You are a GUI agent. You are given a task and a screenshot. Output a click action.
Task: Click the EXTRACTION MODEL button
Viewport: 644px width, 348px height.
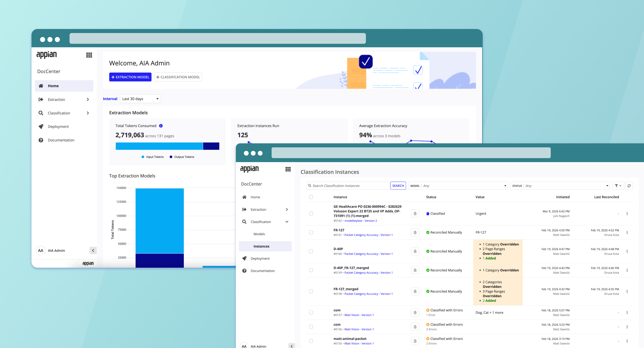click(x=130, y=77)
